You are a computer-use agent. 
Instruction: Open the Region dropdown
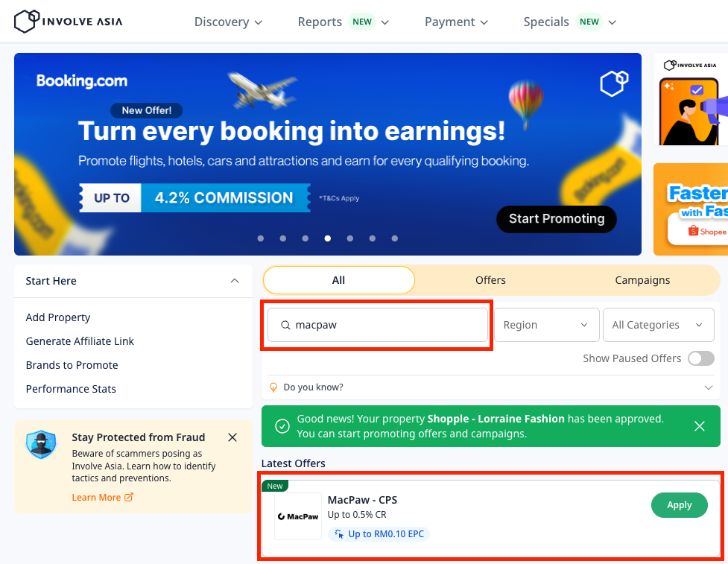click(546, 325)
